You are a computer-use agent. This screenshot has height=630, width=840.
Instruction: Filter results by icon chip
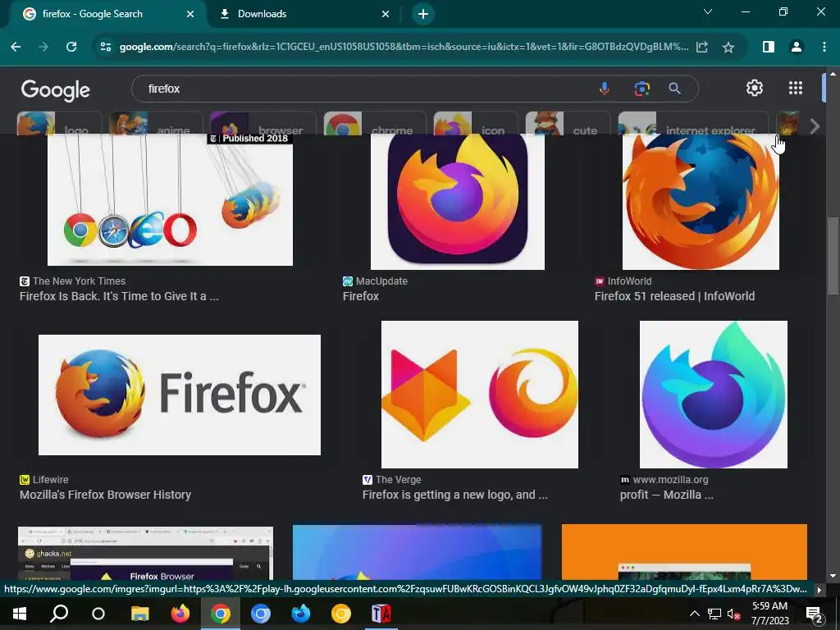tap(476, 123)
